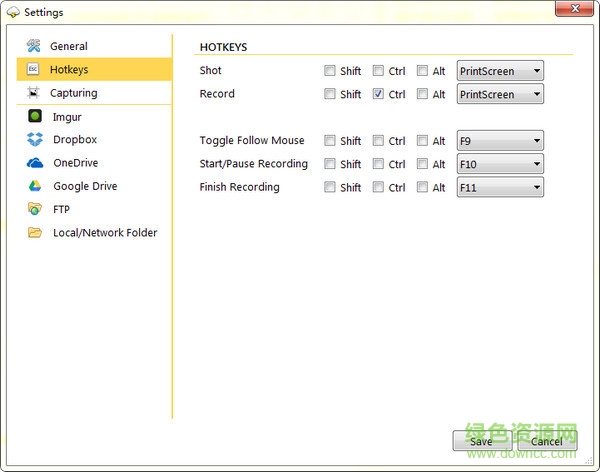Open the Shot key dropdown
Viewport: 600px width, 472px height.
point(500,71)
